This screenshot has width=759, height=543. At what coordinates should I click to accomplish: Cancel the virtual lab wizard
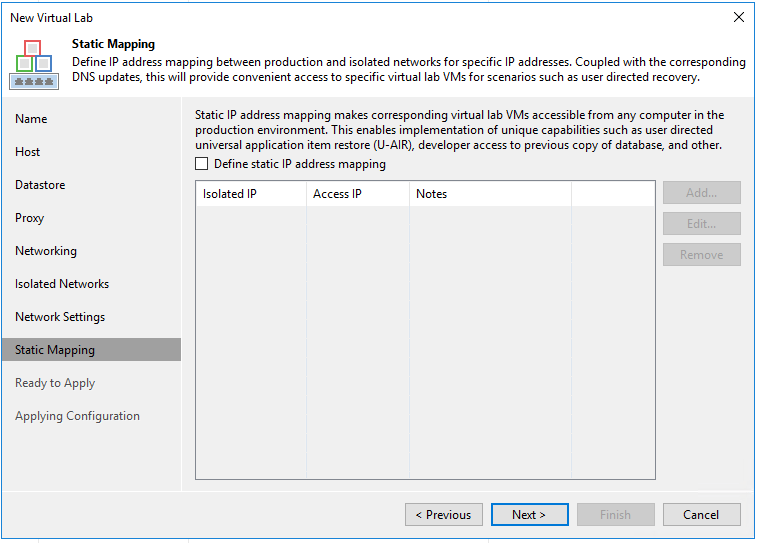click(x=701, y=515)
